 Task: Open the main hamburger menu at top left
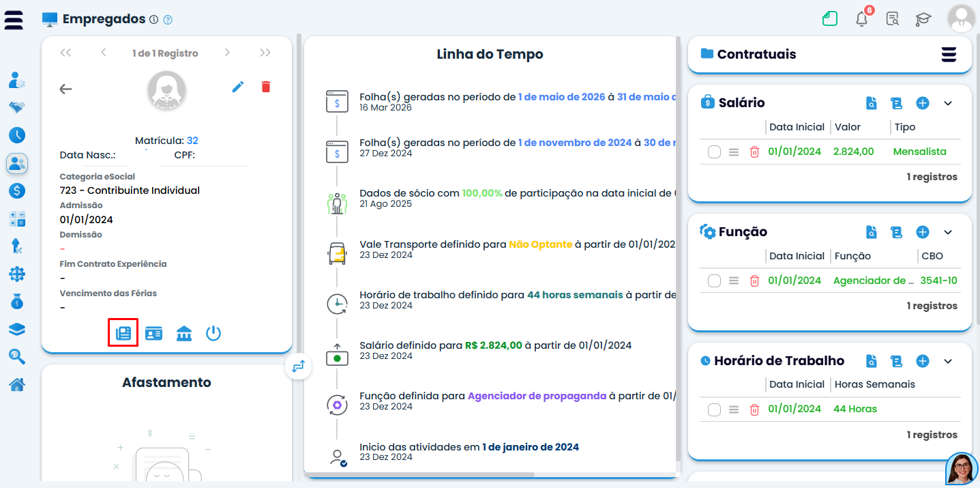click(14, 20)
